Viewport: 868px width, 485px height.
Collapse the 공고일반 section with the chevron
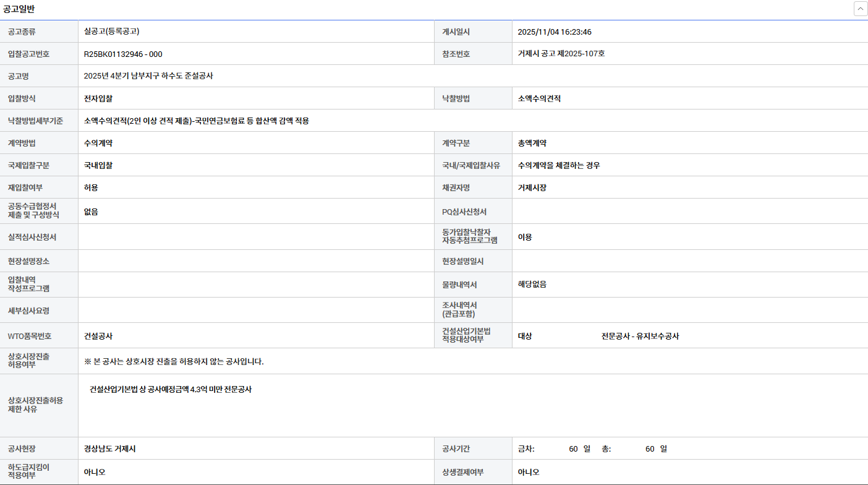point(860,9)
